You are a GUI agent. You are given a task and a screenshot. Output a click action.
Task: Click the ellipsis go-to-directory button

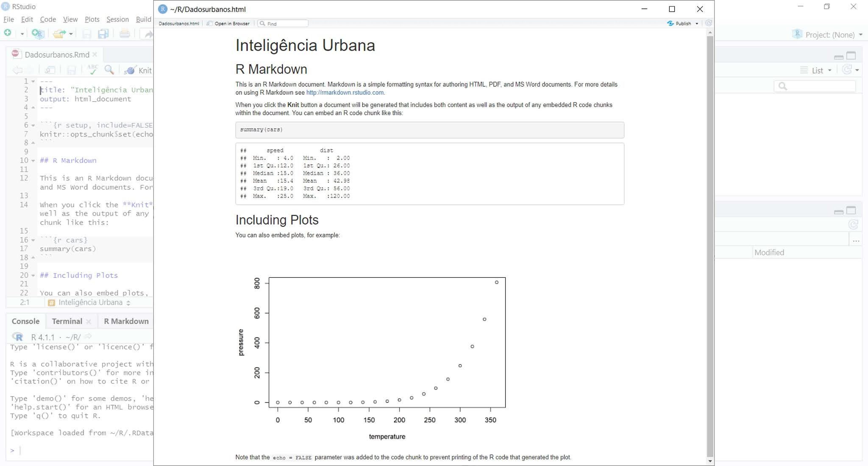[x=856, y=240]
